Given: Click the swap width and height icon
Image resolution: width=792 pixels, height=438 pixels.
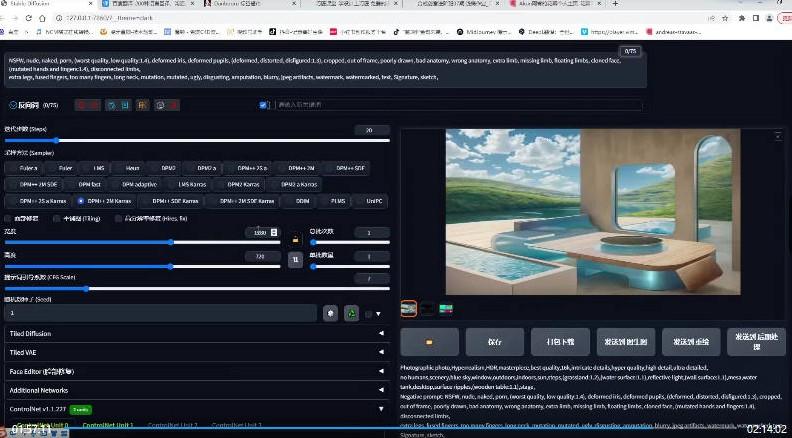Looking at the screenshot, I should (295, 259).
